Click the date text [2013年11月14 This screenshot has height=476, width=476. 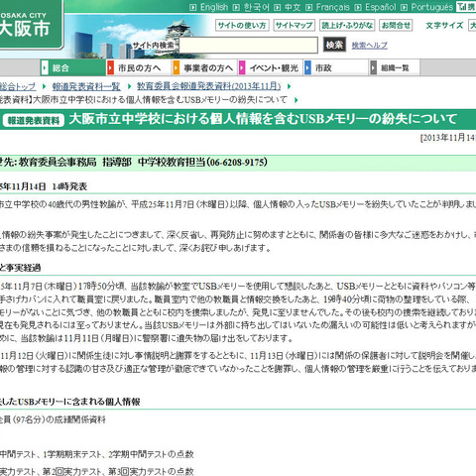click(x=448, y=138)
